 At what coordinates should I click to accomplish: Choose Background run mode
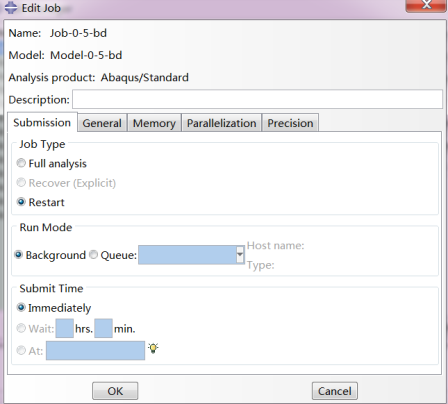(x=19, y=255)
